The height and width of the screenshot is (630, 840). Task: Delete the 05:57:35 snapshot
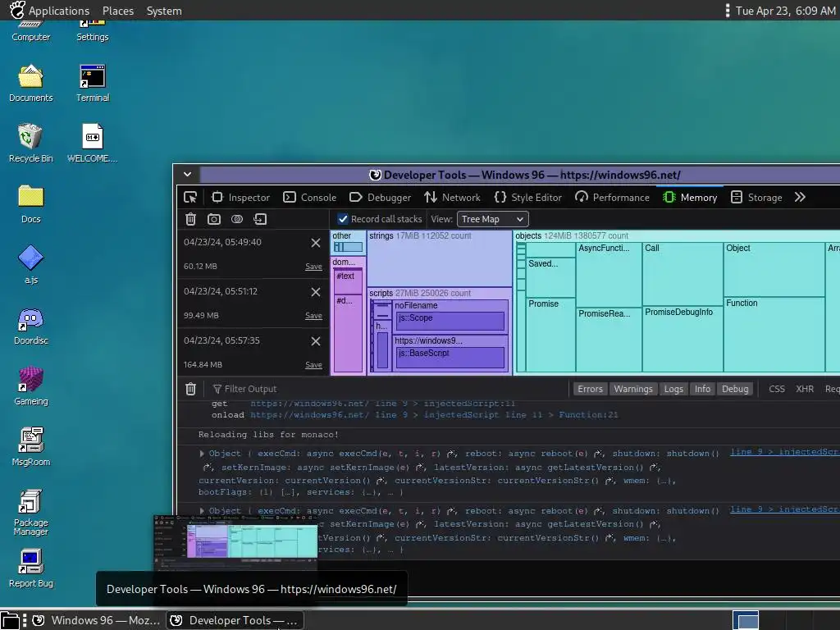click(x=316, y=341)
